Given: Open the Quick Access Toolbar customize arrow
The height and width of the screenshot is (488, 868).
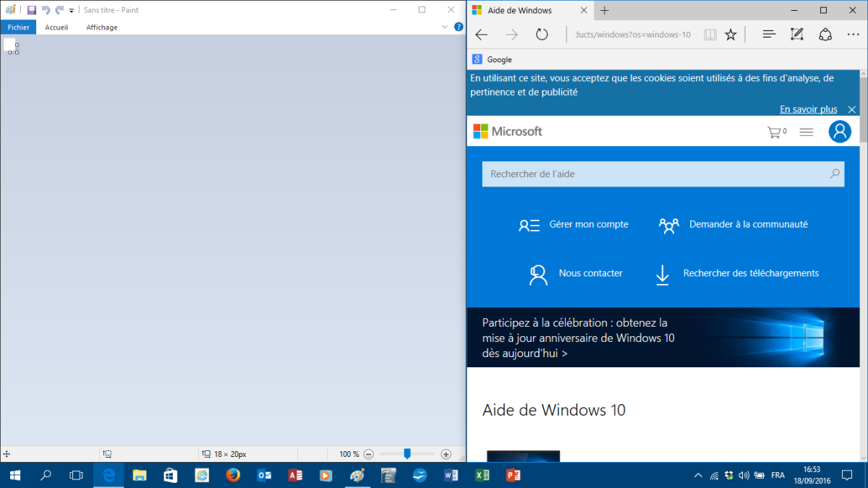Looking at the screenshot, I should pyautogui.click(x=72, y=11).
